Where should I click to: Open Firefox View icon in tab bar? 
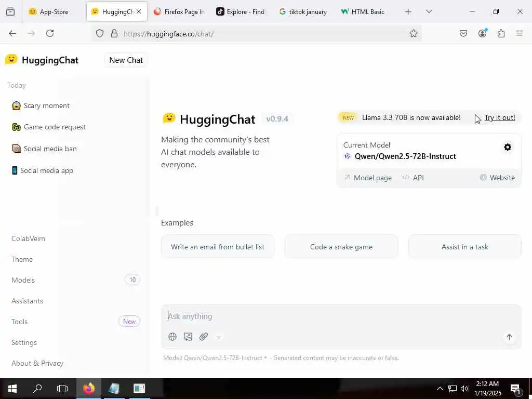[10, 11]
